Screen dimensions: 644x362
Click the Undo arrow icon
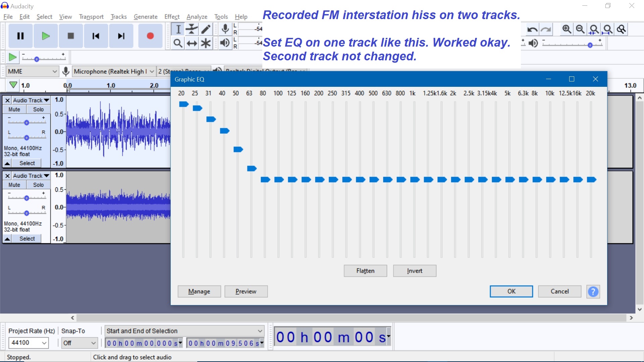click(532, 29)
